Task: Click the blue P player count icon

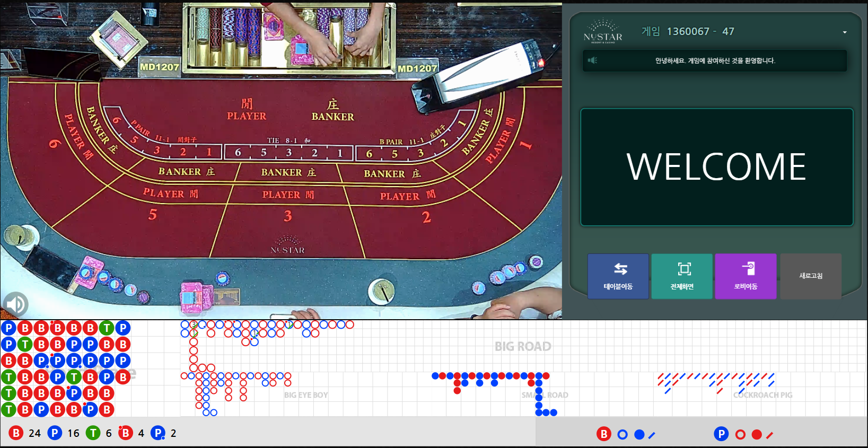Action: pyautogui.click(x=55, y=433)
